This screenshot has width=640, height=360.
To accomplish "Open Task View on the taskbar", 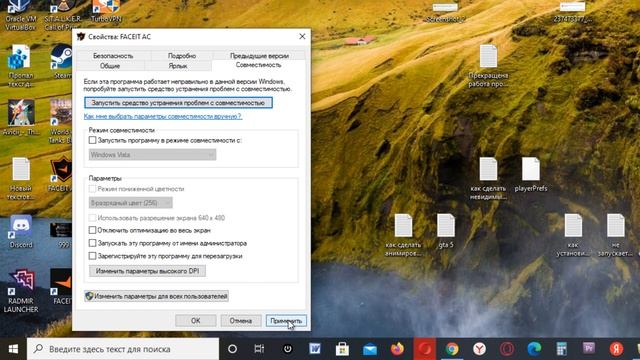I will (259, 349).
